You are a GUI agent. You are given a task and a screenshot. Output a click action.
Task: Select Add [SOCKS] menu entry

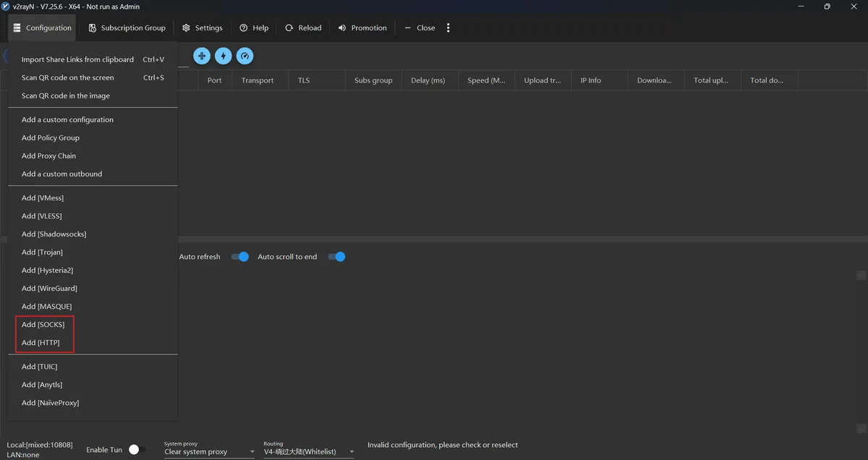tap(93, 324)
